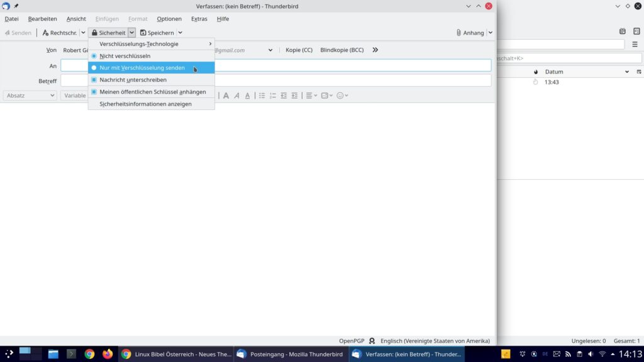This screenshot has width=644, height=362.
Task: Launch Firefox from the taskbar
Action: point(108,354)
